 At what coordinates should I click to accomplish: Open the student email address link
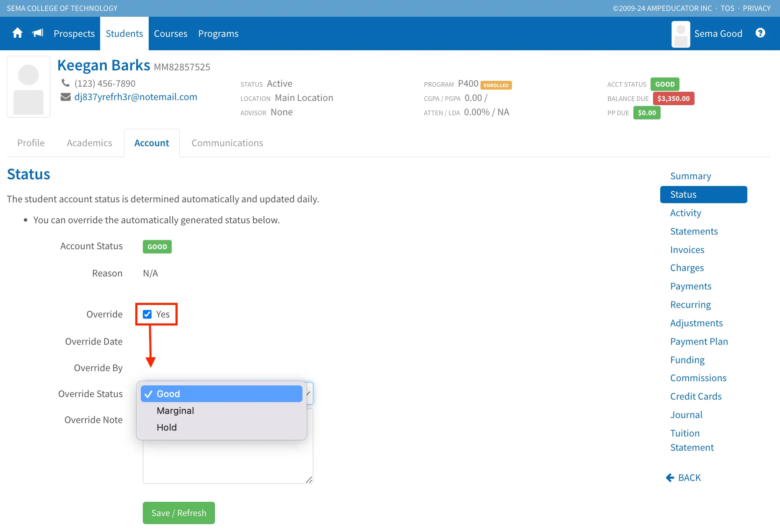(x=136, y=97)
